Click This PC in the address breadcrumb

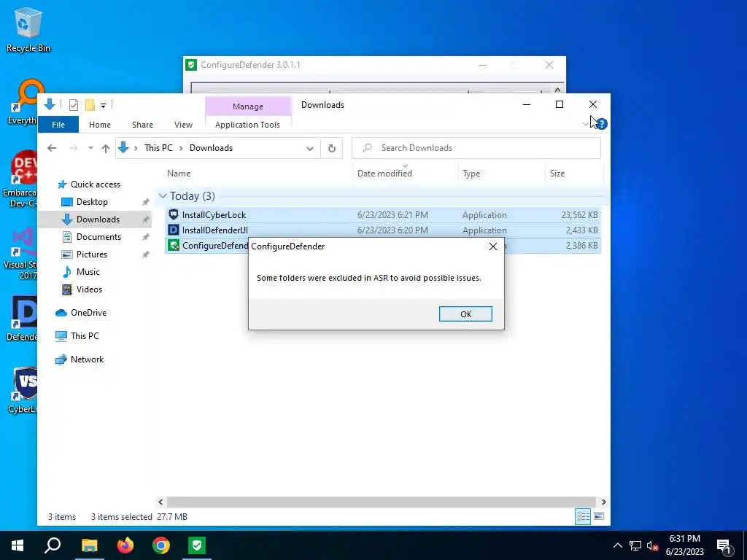coord(158,148)
